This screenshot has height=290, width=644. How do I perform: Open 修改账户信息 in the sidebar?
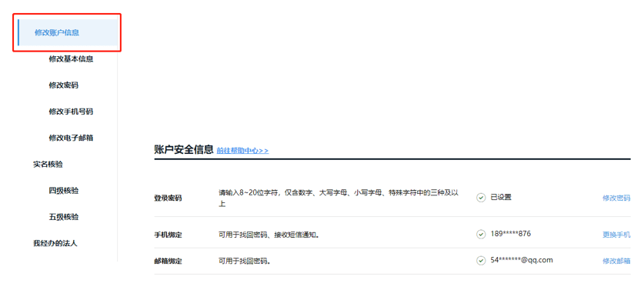(68, 32)
